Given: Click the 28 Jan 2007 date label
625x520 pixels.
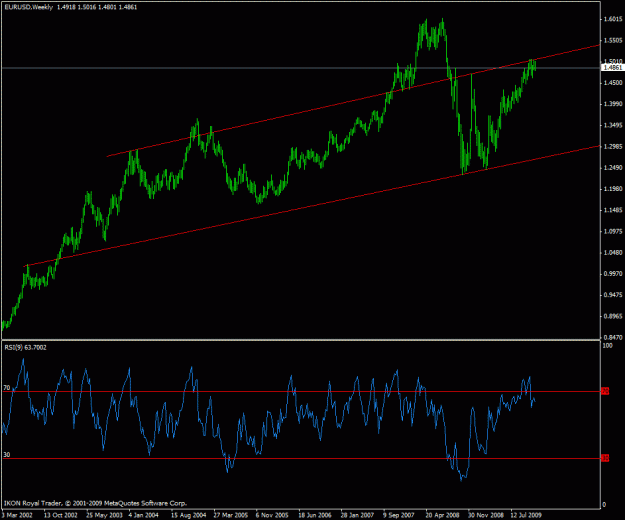Looking at the screenshot, I should [357, 515].
